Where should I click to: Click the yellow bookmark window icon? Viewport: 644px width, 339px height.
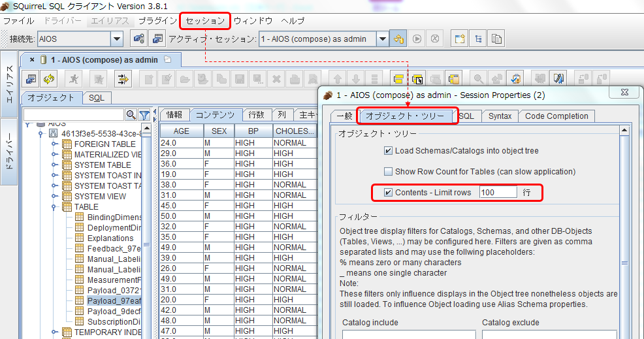[399, 78]
